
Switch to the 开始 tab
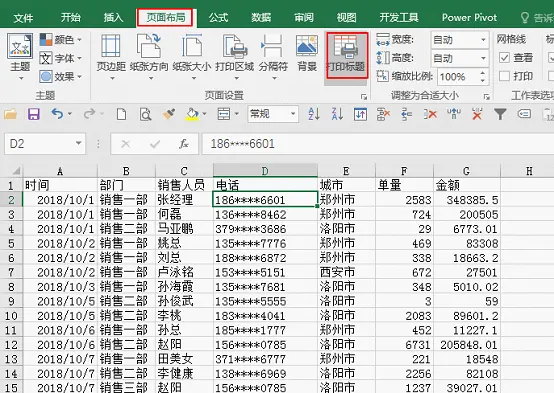tap(71, 18)
